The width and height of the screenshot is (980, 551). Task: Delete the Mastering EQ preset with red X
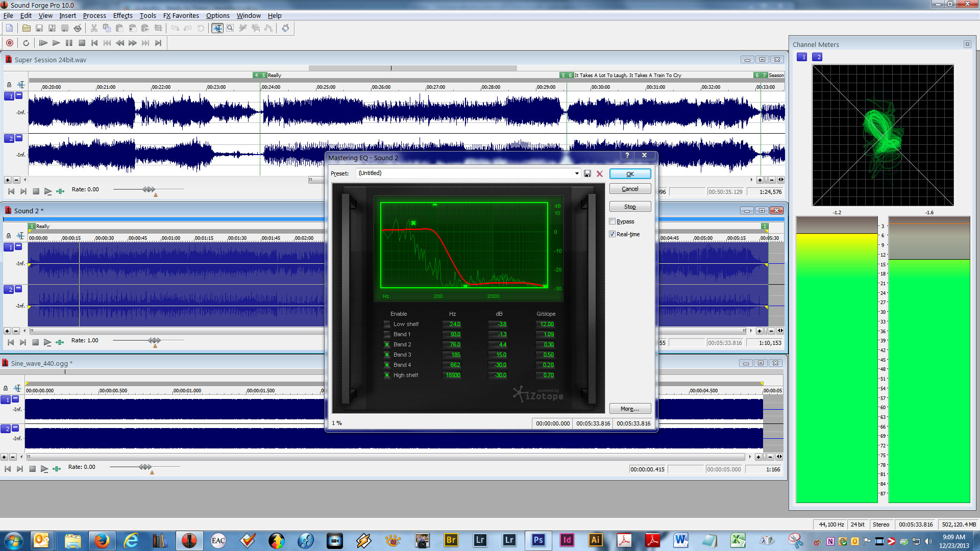600,173
